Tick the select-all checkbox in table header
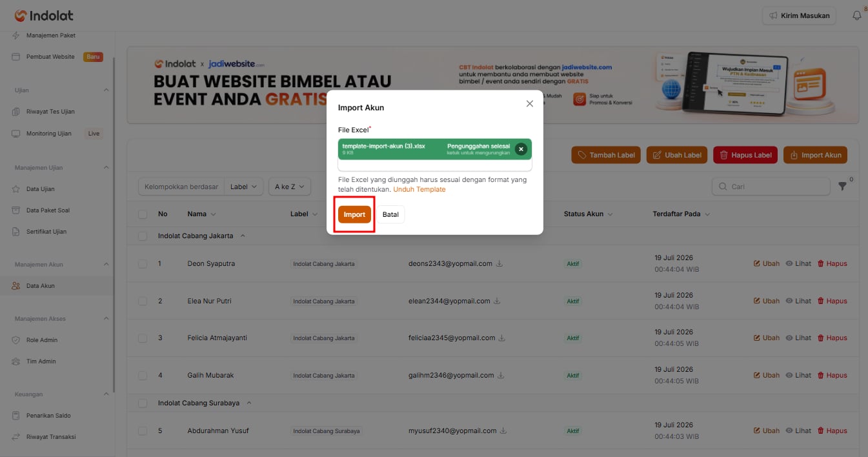The width and height of the screenshot is (868, 457). 143,214
